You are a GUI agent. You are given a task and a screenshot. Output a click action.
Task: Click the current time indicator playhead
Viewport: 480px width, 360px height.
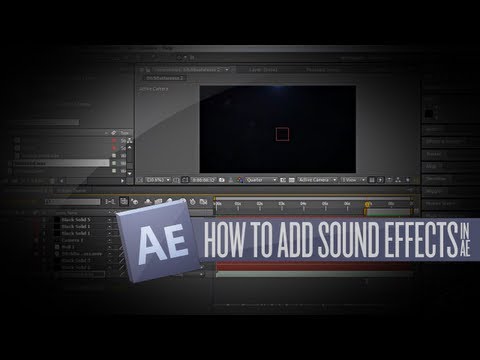click(x=367, y=204)
